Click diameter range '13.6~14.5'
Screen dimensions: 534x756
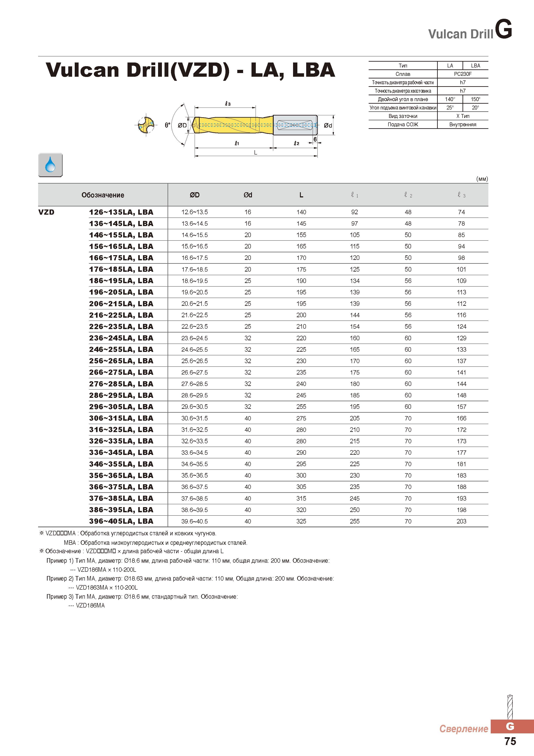tap(194, 223)
